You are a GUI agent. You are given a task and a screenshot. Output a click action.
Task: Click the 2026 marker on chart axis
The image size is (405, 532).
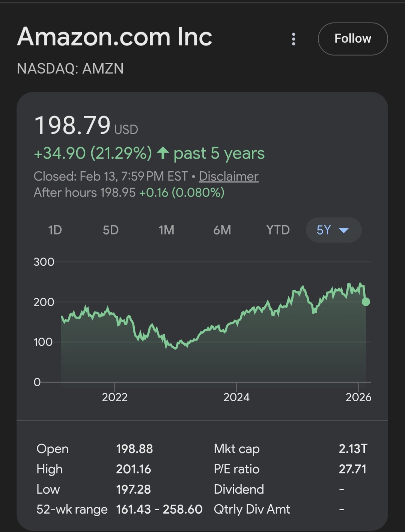click(x=358, y=397)
